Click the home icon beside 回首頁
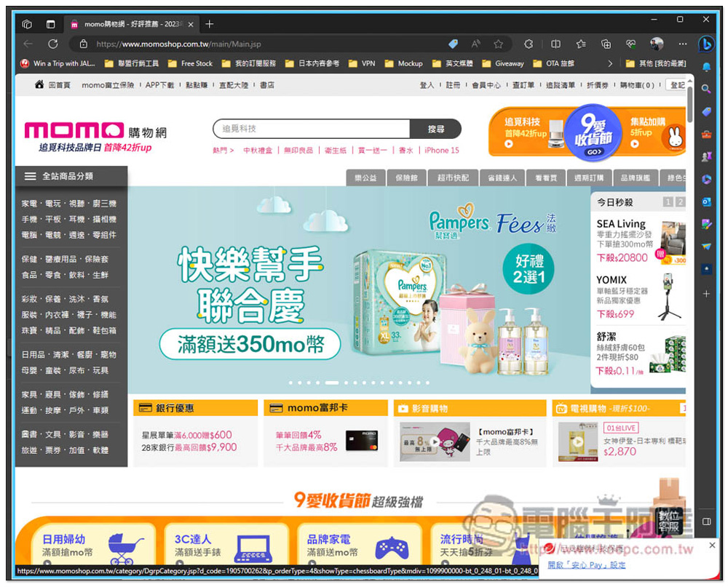Viewport: 728px width, 587px height. coord(39,84)
